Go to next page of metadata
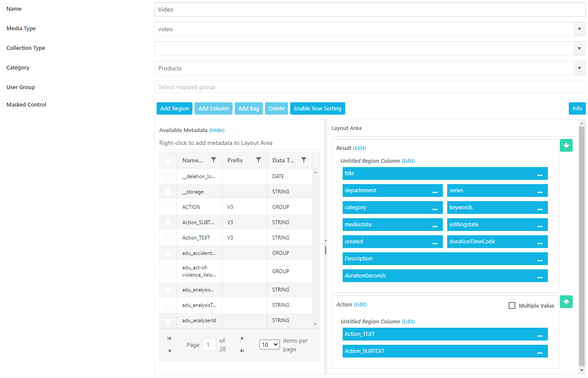The height and width of the screenshot is (378, 588). pos(242,338)
